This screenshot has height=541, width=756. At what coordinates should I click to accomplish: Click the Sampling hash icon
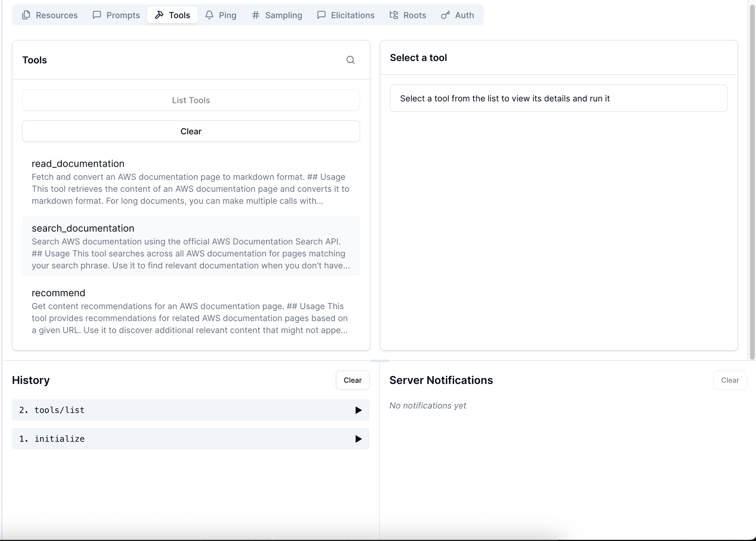(256, 15)
